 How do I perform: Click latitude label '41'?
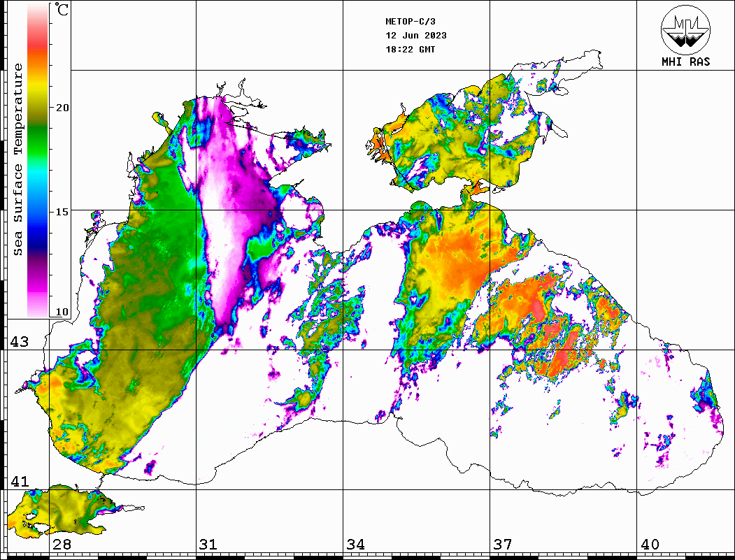coord(19,482)
